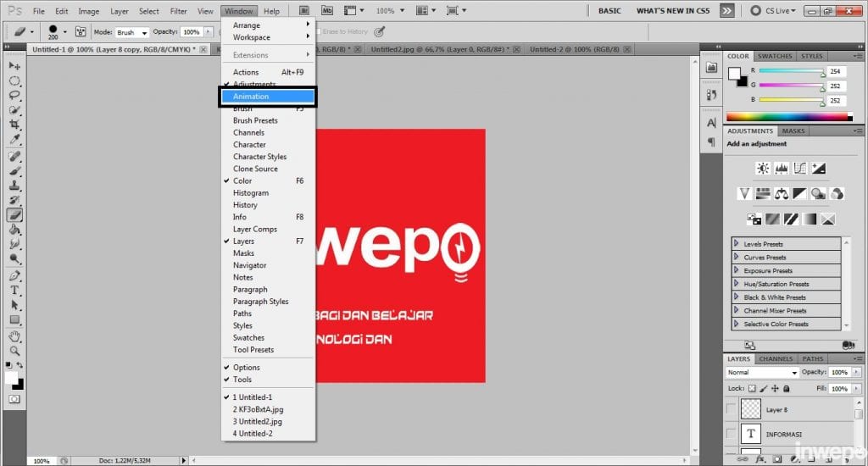Open the Mini Bridge panel icon
This screenshot has width=868, height=466.
pos(711,68)
